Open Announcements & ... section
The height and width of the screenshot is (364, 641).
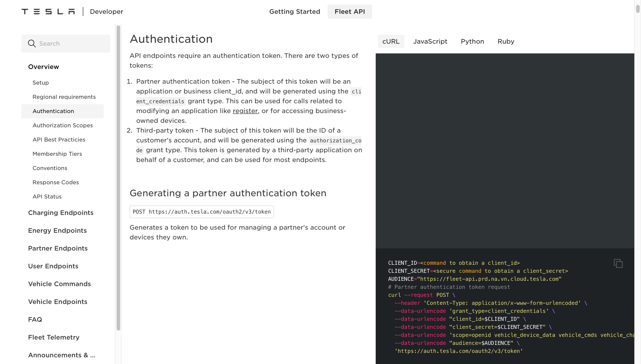[x=61, y=355]
